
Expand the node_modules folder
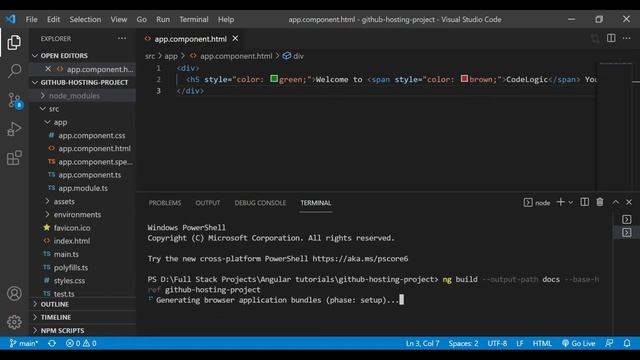[70, 96]
